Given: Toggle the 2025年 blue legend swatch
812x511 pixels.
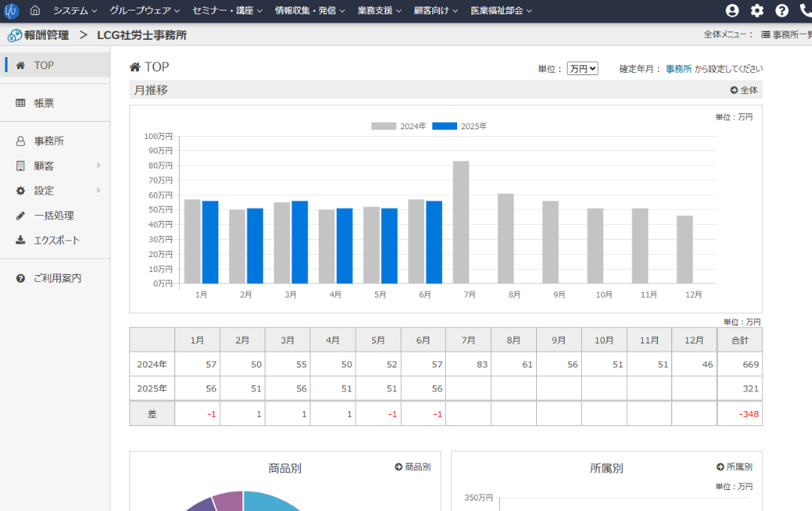Looking at the screenshot, I should tap(444, 126).
